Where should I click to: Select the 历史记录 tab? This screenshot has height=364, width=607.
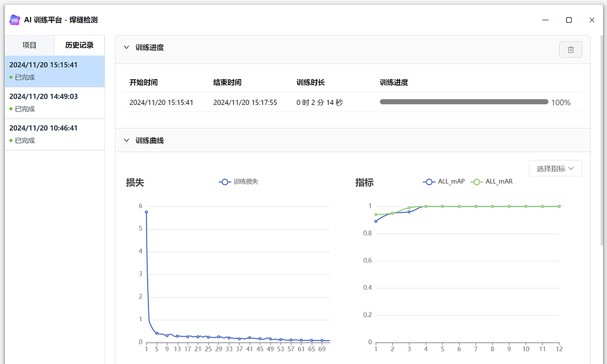(79, 45)
